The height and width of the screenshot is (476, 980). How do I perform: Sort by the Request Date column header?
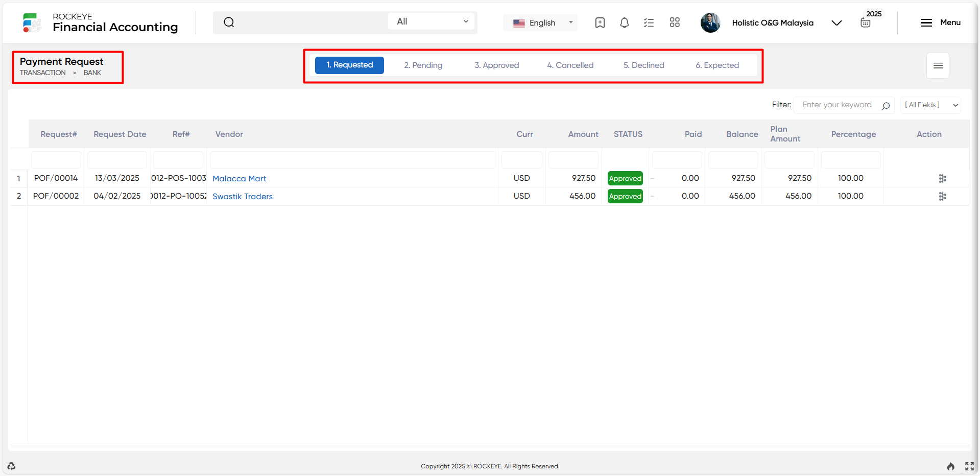point(120,134)
